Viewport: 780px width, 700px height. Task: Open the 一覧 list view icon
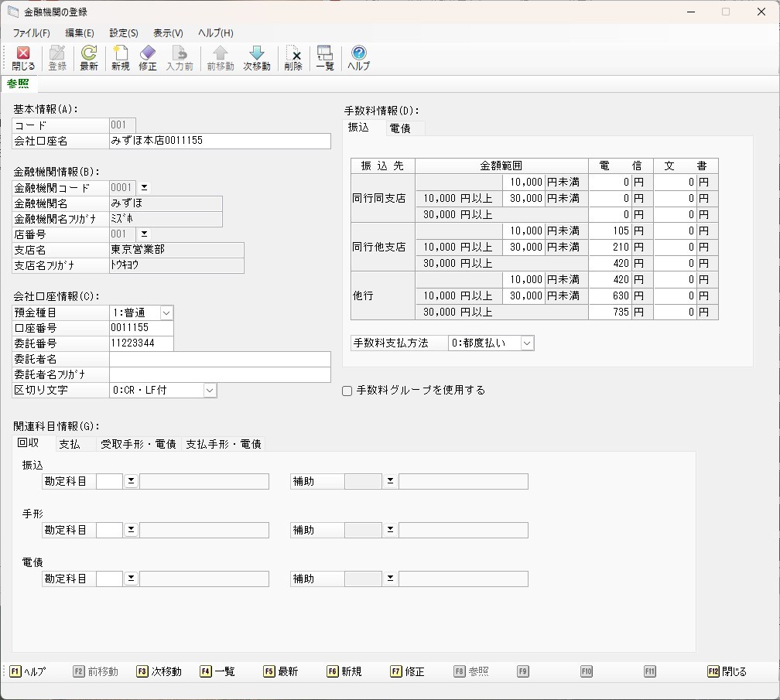[x=325, y=58]
